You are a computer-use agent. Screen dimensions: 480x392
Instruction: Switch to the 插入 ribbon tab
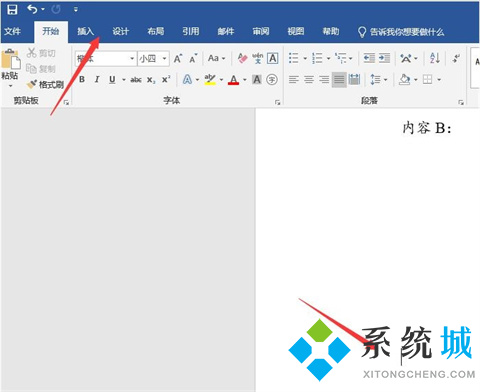click(x=86, y=32)
